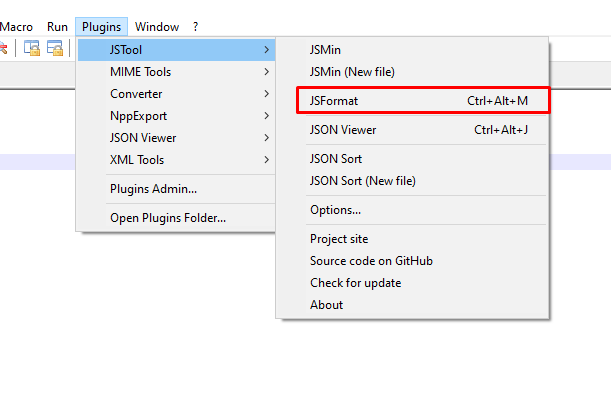Run JSMin (New file)
The width and height of the screenshot is (611, 415).
tap(412, 72)
